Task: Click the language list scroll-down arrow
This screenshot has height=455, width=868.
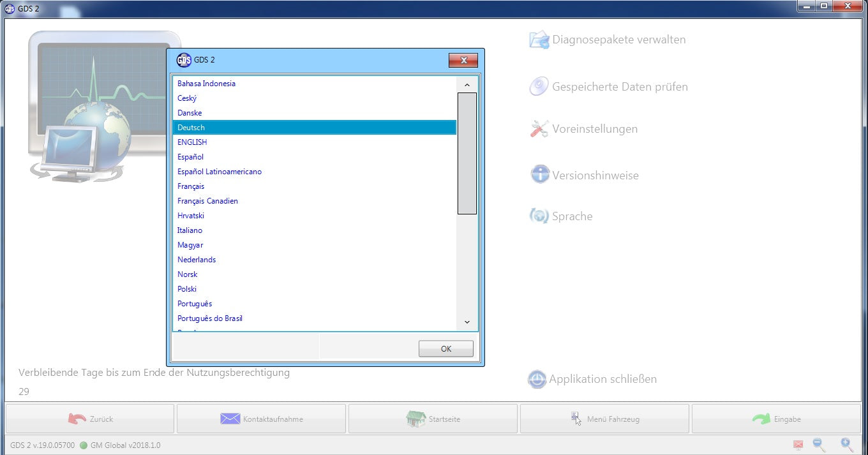Action: (467, 322)
